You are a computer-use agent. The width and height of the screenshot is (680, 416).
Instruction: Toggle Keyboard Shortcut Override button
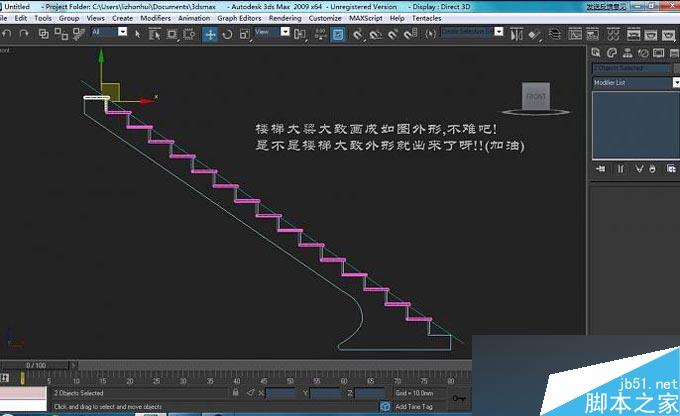[338, 34]
